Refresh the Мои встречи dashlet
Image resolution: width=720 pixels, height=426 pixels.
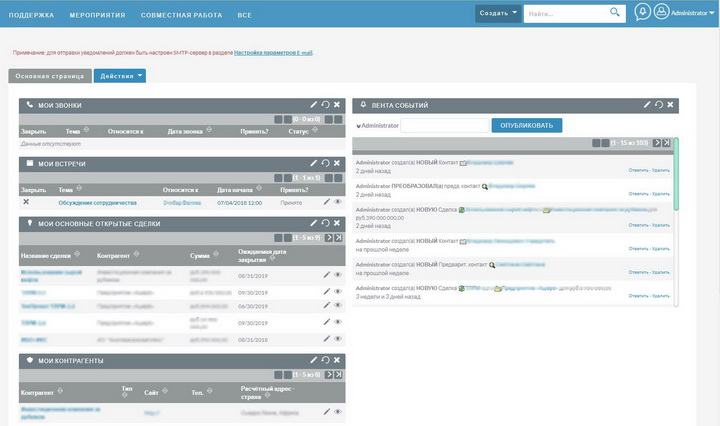pos(326,163)
